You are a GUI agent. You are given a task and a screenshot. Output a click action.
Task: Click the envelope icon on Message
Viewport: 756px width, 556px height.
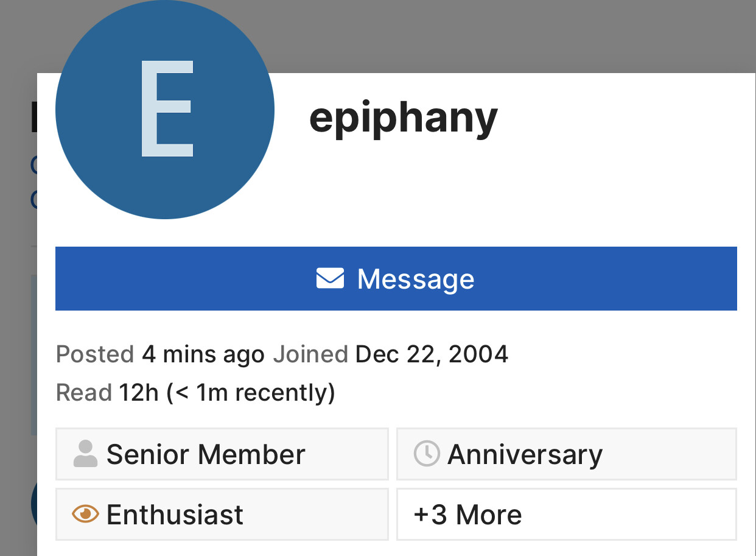coord(330,279)
